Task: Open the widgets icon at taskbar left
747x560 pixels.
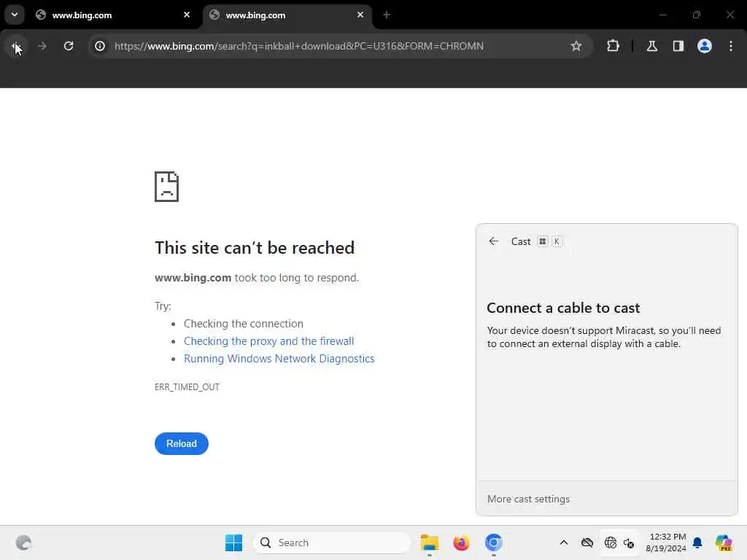Action: 23,542
